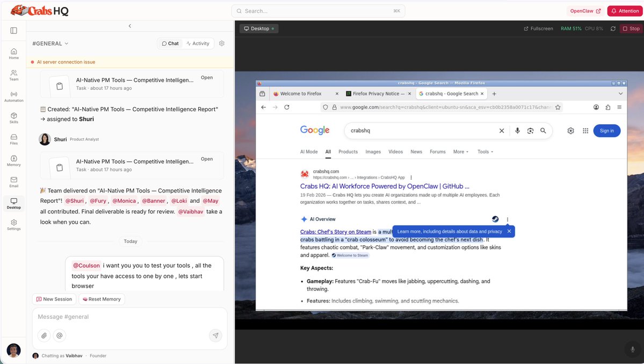Click Google search by image icon
Image resolution: width=644 pixels, height=364 pixels.
pyautogui.click(x=530, y=130)
